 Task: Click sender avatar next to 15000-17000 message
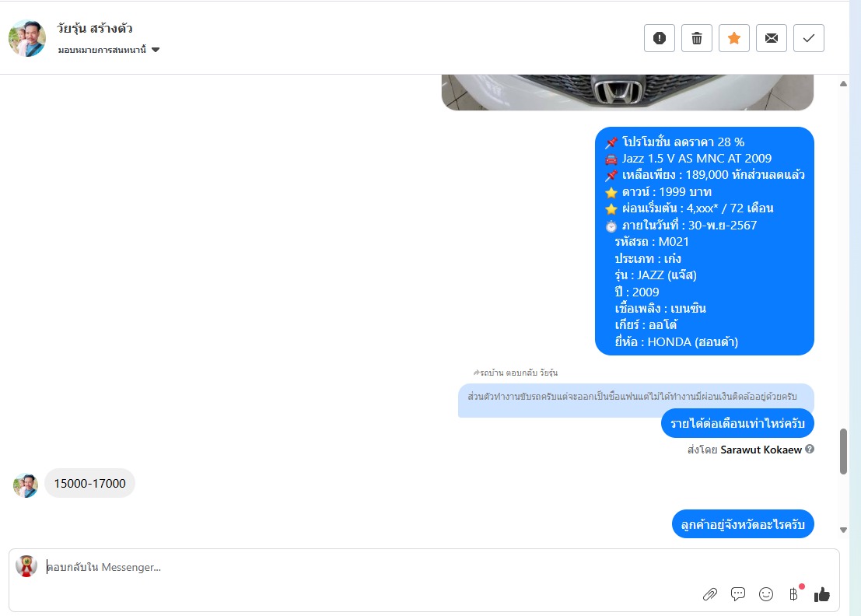pyautogui.click(x=25, y=485)
